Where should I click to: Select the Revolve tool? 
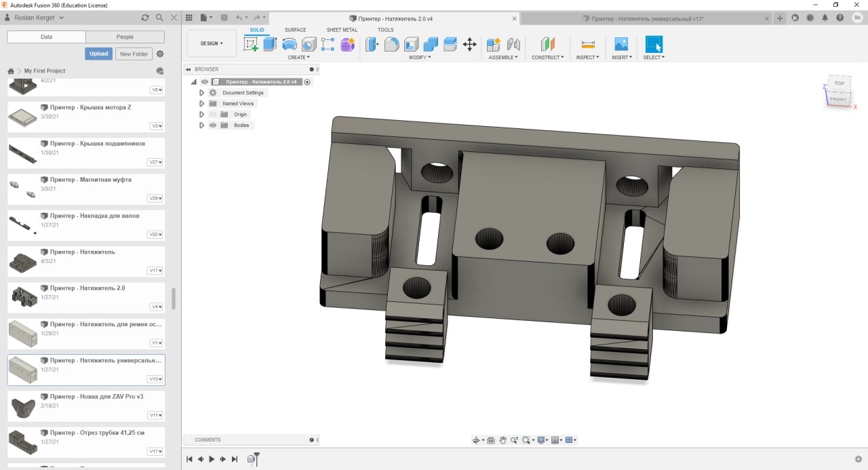(290, 45)
